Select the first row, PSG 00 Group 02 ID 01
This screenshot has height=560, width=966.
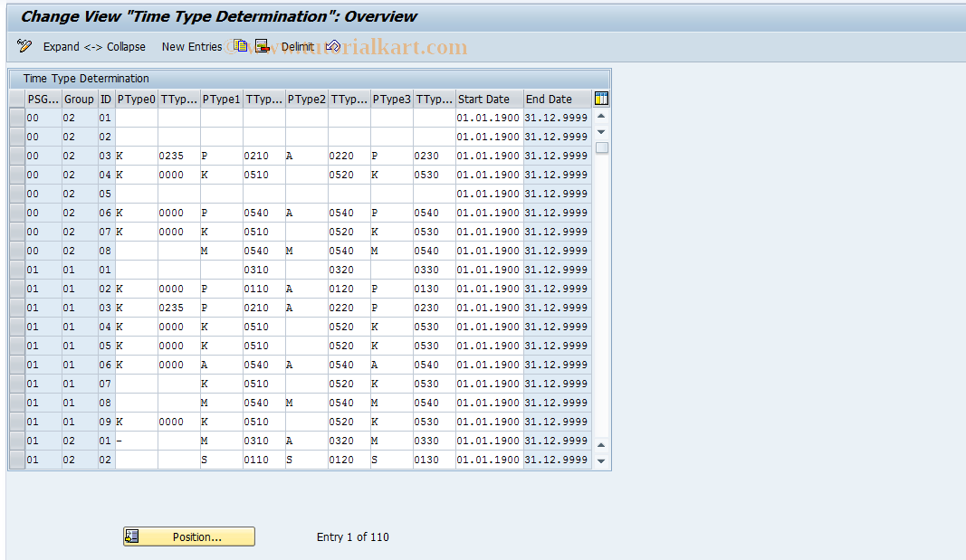coord(17,118)
